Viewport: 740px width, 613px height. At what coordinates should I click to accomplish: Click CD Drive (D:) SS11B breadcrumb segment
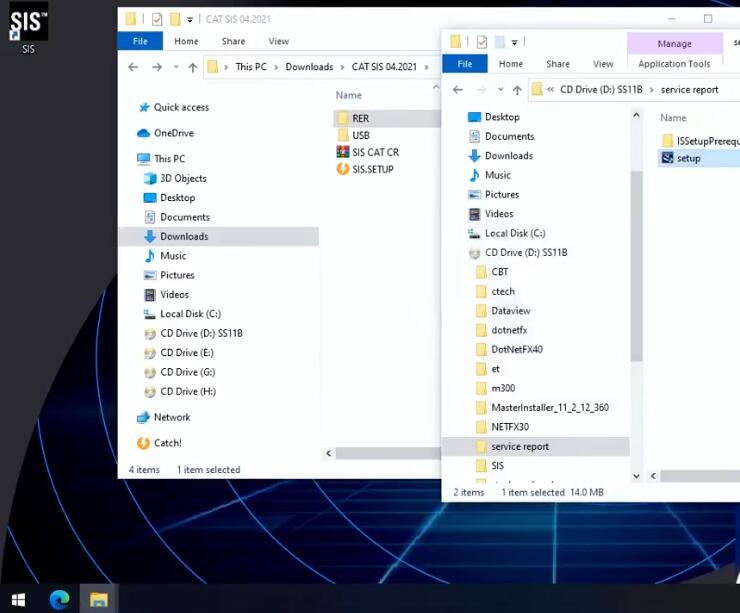point(601,89)
